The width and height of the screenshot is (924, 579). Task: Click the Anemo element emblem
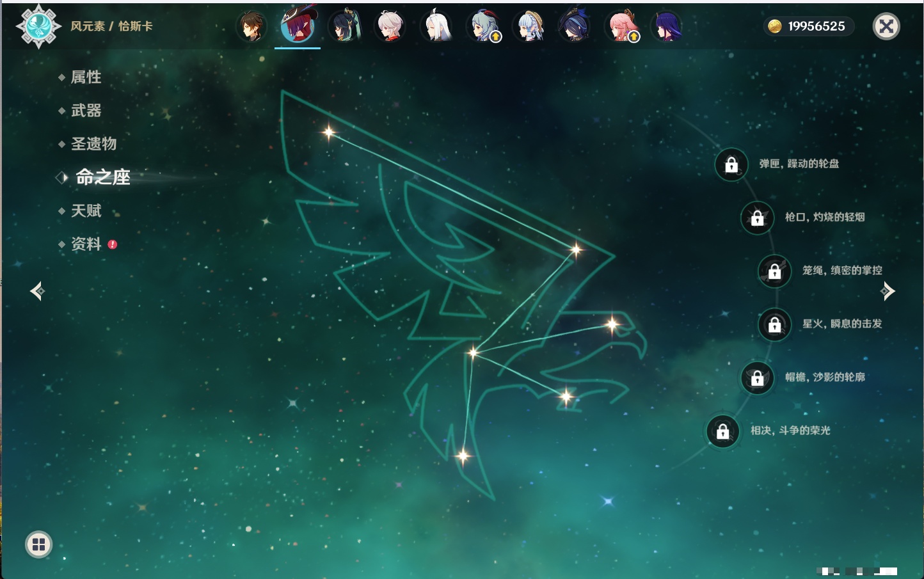[38, 26]
